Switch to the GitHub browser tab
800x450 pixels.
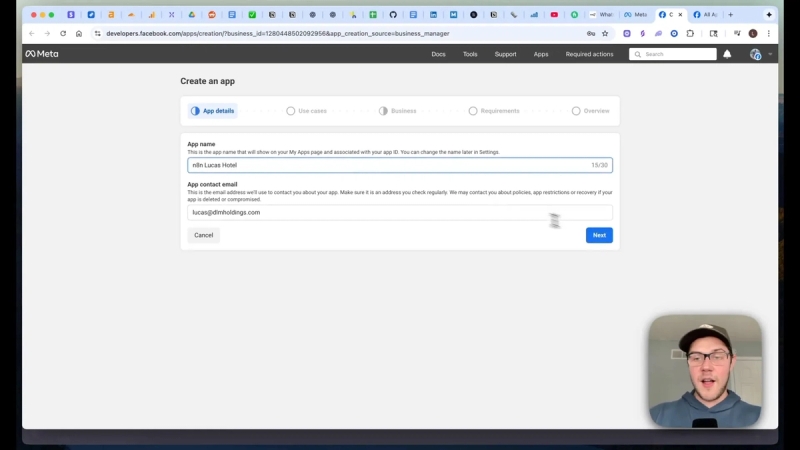[x=393, y=15]
